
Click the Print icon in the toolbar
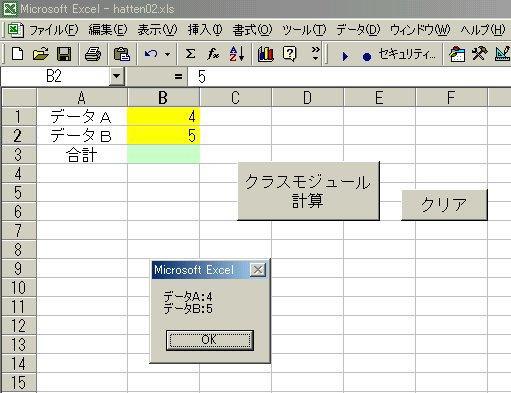pos(93,54)
